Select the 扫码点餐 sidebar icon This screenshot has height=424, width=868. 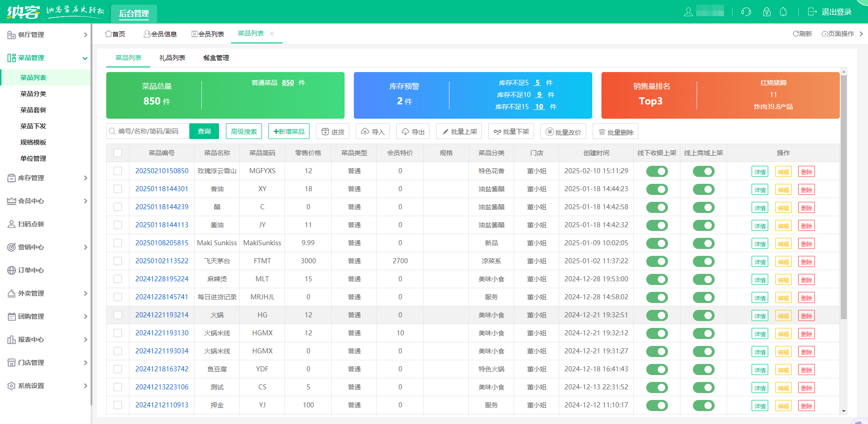11,224
